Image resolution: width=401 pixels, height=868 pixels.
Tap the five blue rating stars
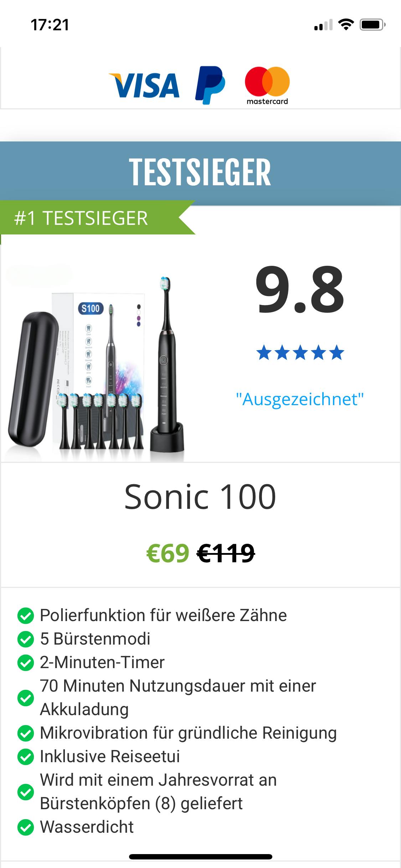(x=300, y=353)
